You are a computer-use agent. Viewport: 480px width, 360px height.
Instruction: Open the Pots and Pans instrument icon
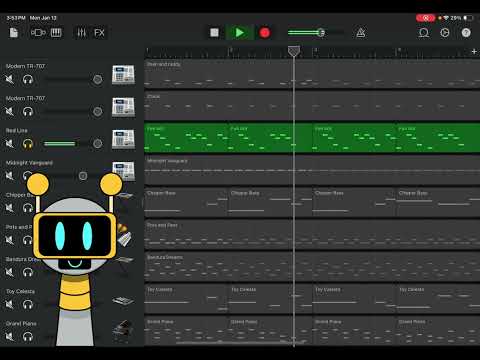pos(124,236)
